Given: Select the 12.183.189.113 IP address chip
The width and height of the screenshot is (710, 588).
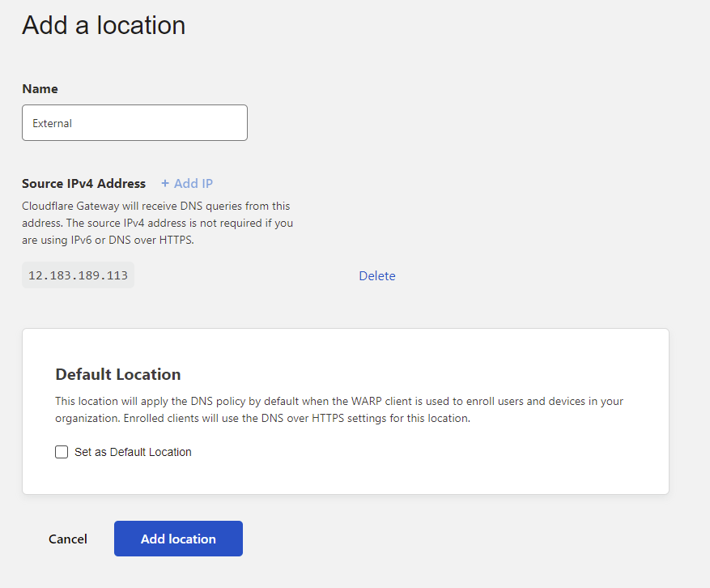Looking at the screenshot, I should pyautogui.click(x=79, y=275).
